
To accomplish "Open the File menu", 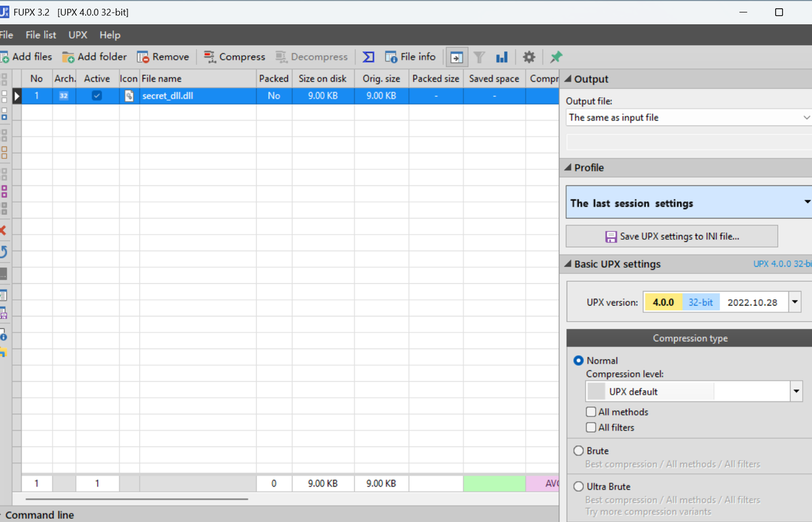I will pos(6,35).
